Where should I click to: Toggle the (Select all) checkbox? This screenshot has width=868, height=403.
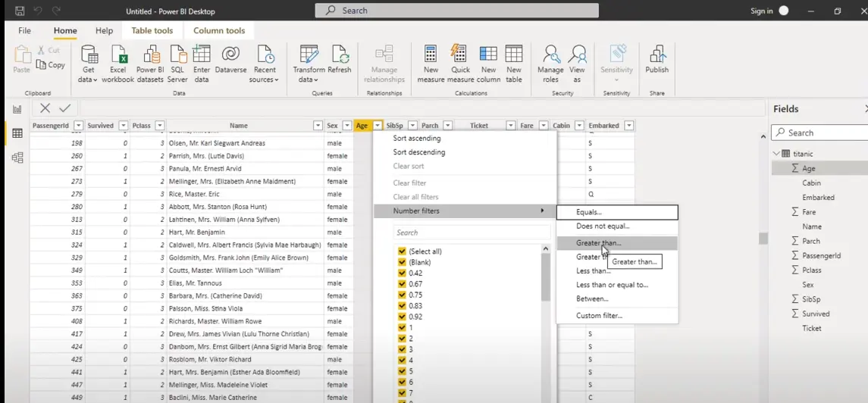(402, 251)
